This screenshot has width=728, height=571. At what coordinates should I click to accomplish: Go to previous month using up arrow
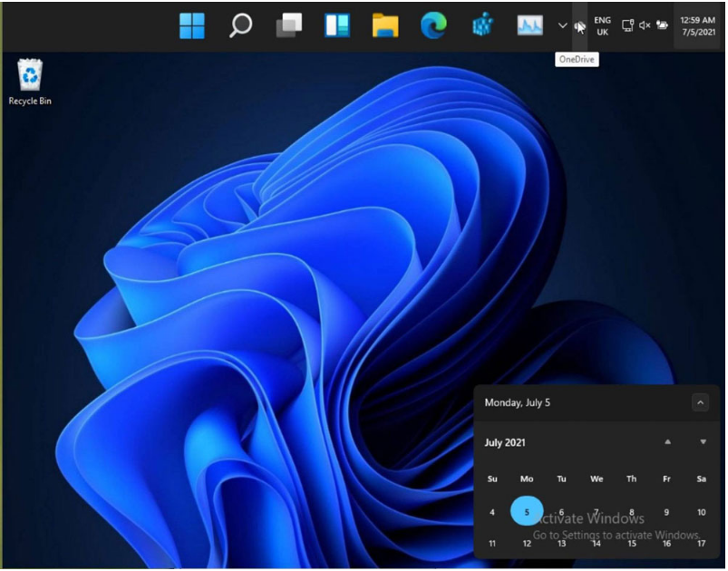tap(668, 442)
